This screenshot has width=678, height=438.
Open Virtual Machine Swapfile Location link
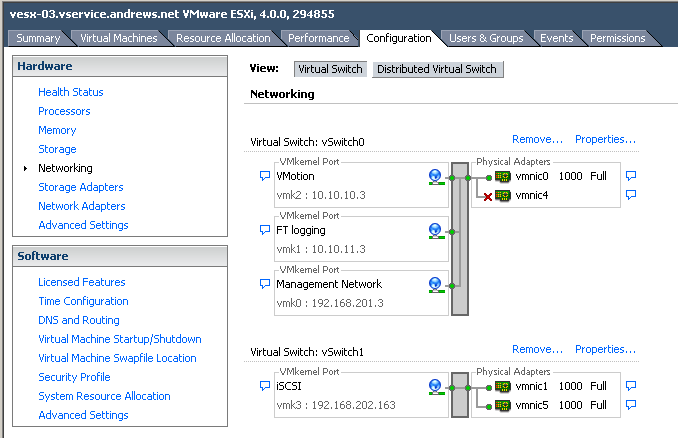pyautogui.click(x=117, y=358)
